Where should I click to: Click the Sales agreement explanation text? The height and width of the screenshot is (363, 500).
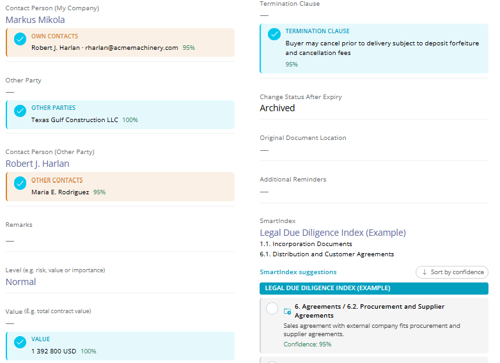click(372, 330)
